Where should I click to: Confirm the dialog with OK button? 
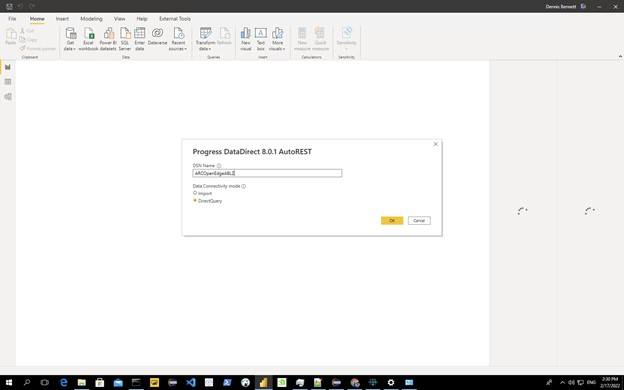(x=392, y=220)
